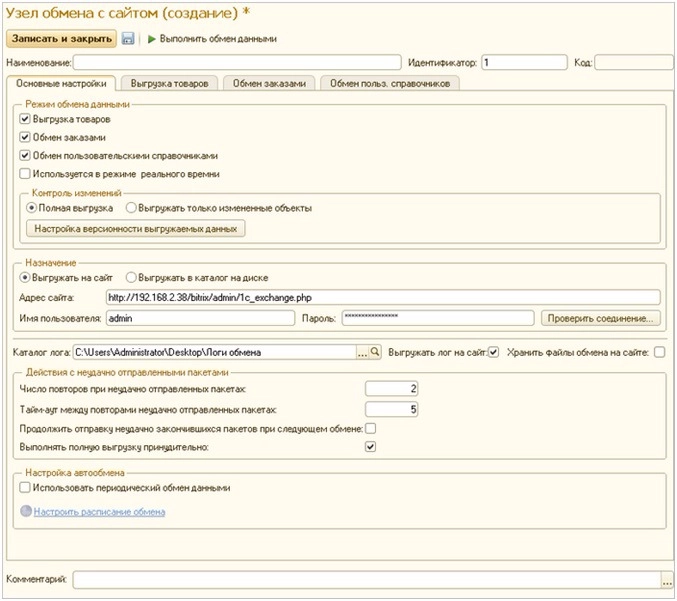Uncheck the Выгрузка товаров checkbox
The height and width of the screenshot is (601, 677).
pos(24,119)
